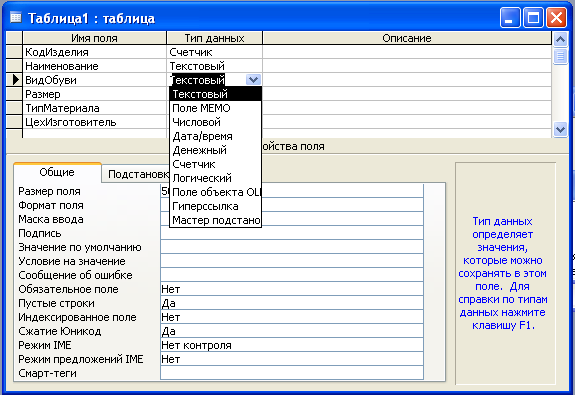Select Логический data type option
575x395 pixels.
coord(215,178)
